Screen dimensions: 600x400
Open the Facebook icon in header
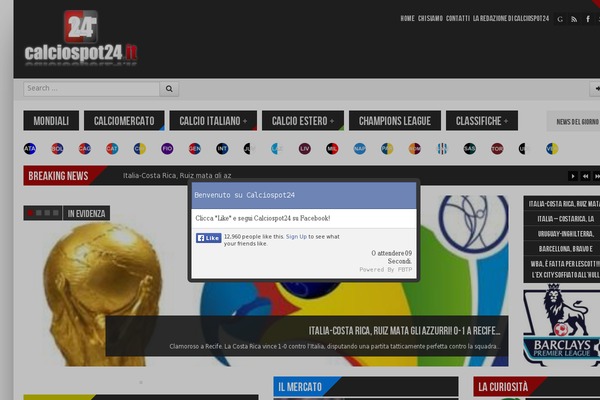[x=588, y=19]
